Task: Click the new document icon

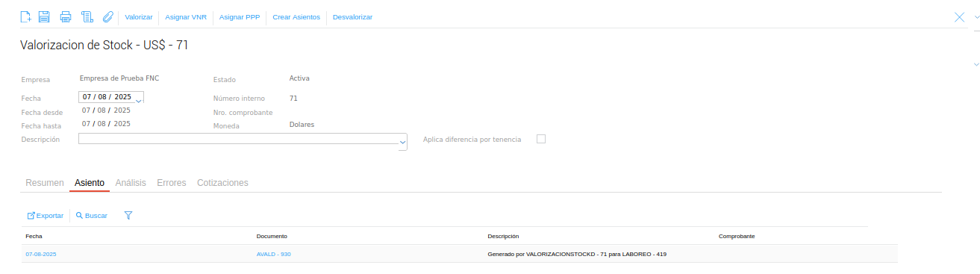Action: pyautogui.click(x=25, y=16)
